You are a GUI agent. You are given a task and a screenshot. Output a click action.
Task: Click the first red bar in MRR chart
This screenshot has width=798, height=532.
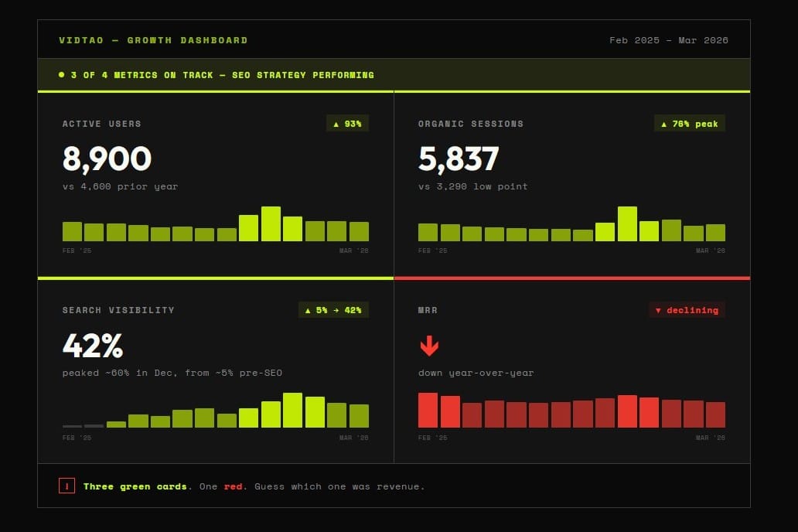pyautogui.click(x=428, y=410)
